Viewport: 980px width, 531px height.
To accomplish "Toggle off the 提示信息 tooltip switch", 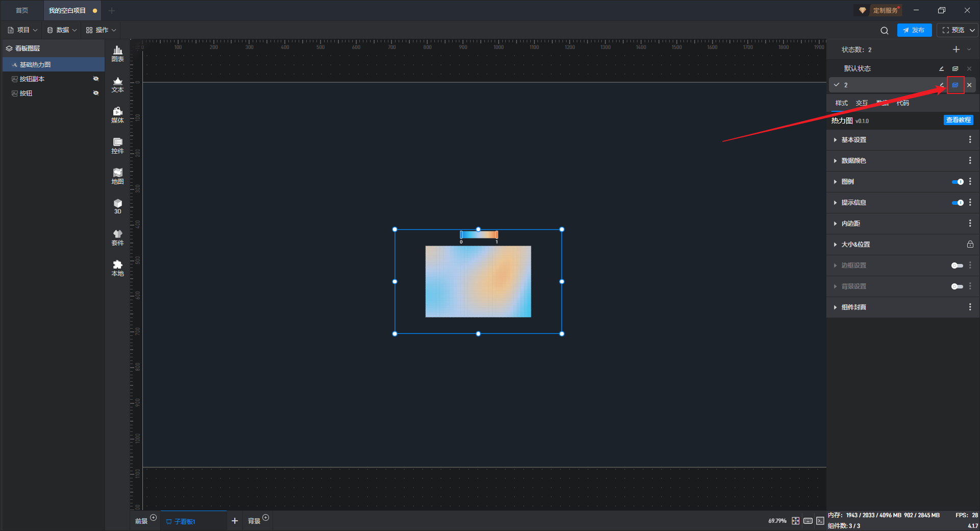I will [x=958, y=203].
